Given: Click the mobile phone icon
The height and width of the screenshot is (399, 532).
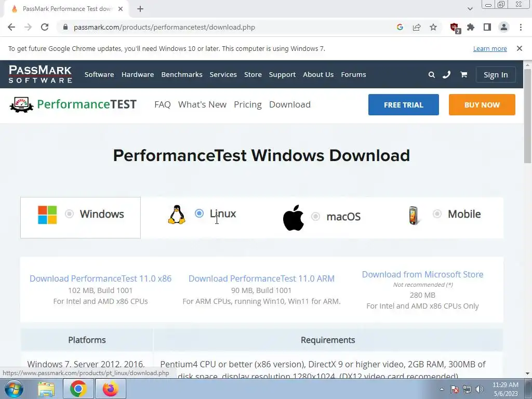Looking at the screenshot, I should pos(414,216).
